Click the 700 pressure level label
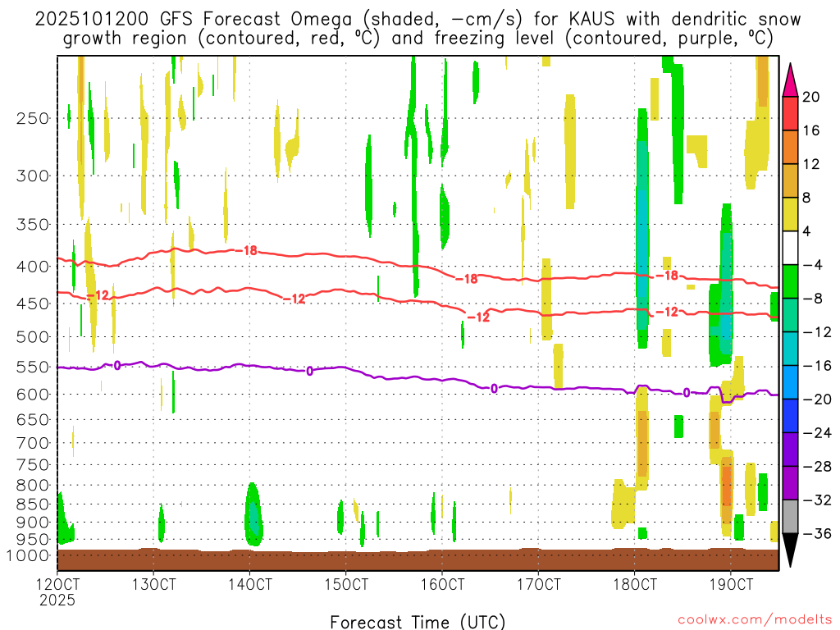 coord(33,443)
